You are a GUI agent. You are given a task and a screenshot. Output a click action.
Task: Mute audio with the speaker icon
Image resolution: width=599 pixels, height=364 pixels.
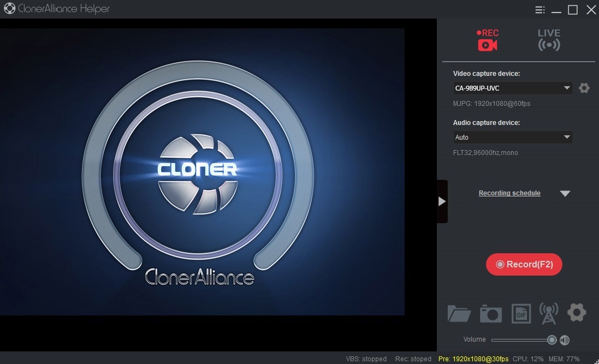pos(565,340)
